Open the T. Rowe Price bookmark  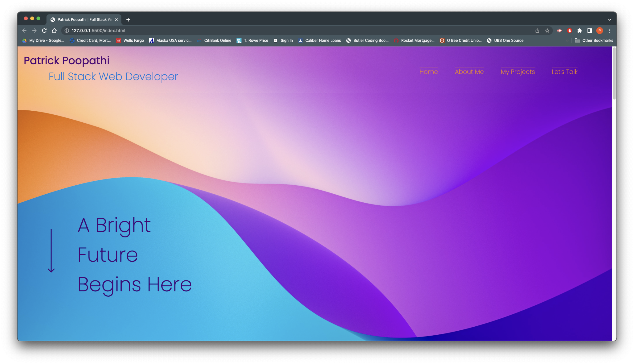coord(252,41)
